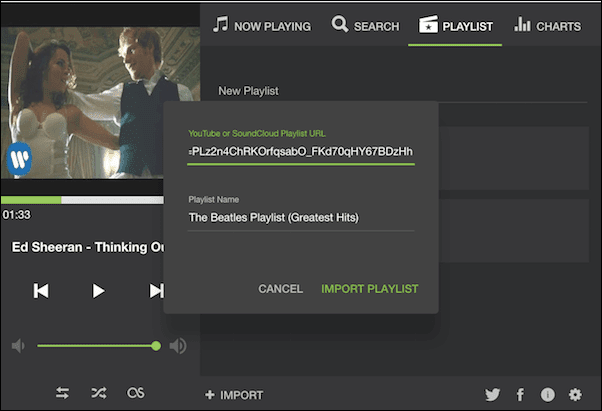Click the play button

click(98, 291)
